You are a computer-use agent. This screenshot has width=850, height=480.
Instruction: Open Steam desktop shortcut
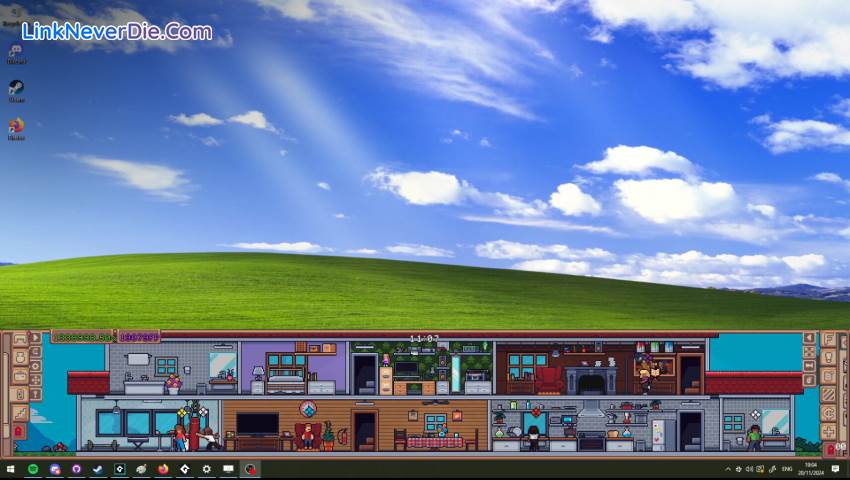tap(16, 88)
